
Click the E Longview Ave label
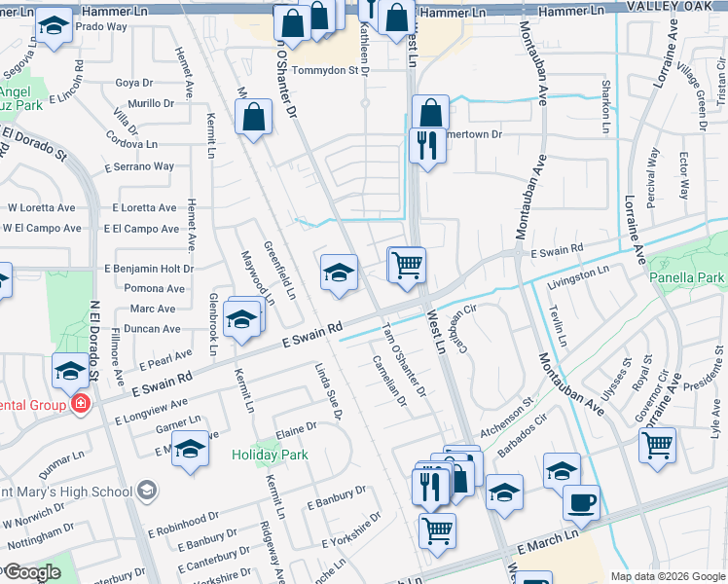click(152, 412)
